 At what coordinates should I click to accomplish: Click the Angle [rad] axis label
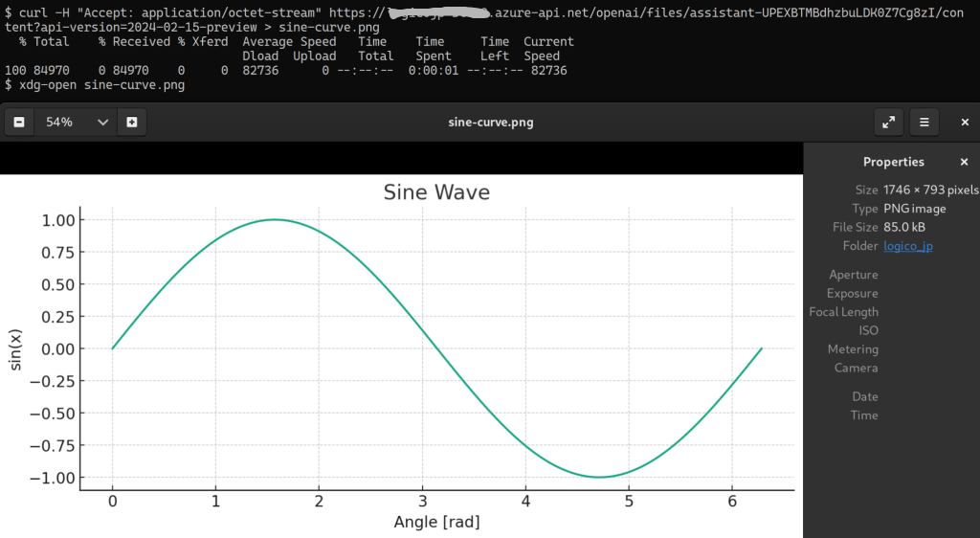coord(436,523)
